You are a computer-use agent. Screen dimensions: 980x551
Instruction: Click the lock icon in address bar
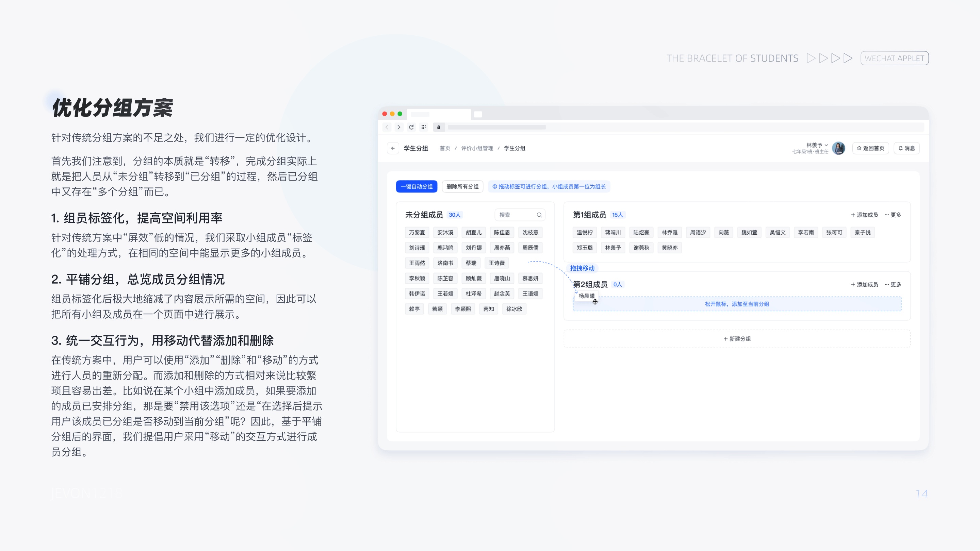click(439, 128)
